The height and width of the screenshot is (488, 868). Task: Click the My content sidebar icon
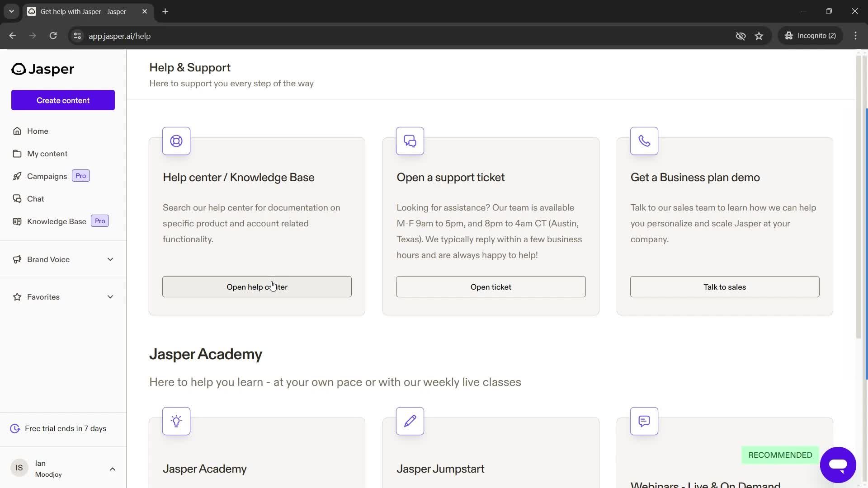coord(17,153)
